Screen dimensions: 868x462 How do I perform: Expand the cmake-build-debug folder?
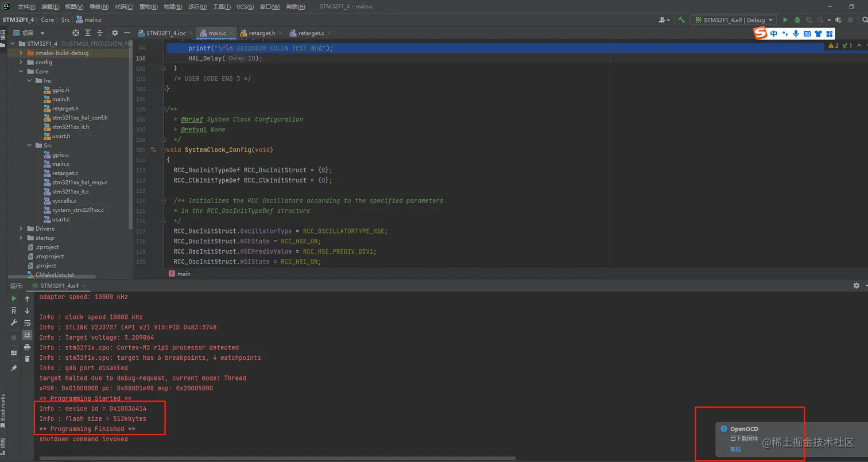[21, 53]
